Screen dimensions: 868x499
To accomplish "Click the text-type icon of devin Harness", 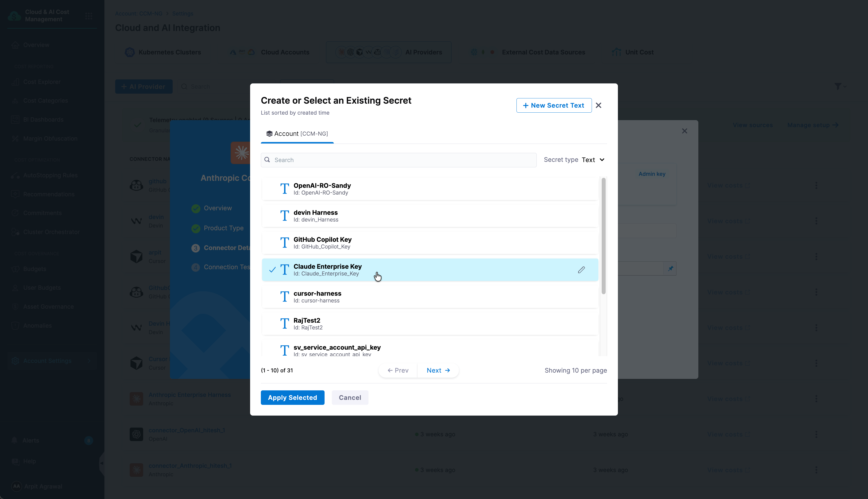I will (285, 216).
